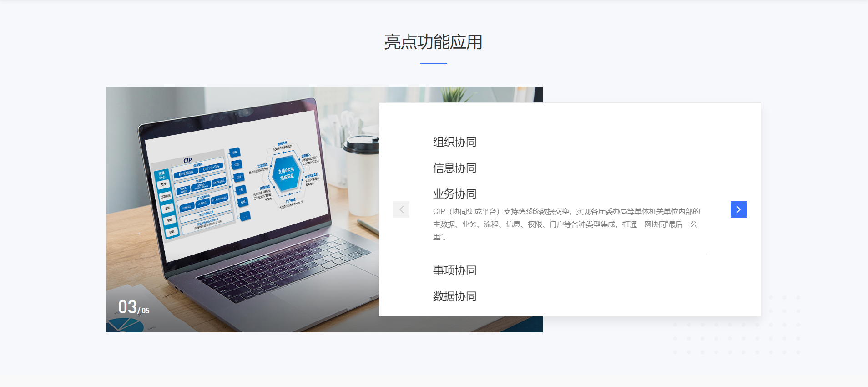Click the previous slide arrow button
The width and height of the screenshot is (868, 387).
tap(401, 209)
